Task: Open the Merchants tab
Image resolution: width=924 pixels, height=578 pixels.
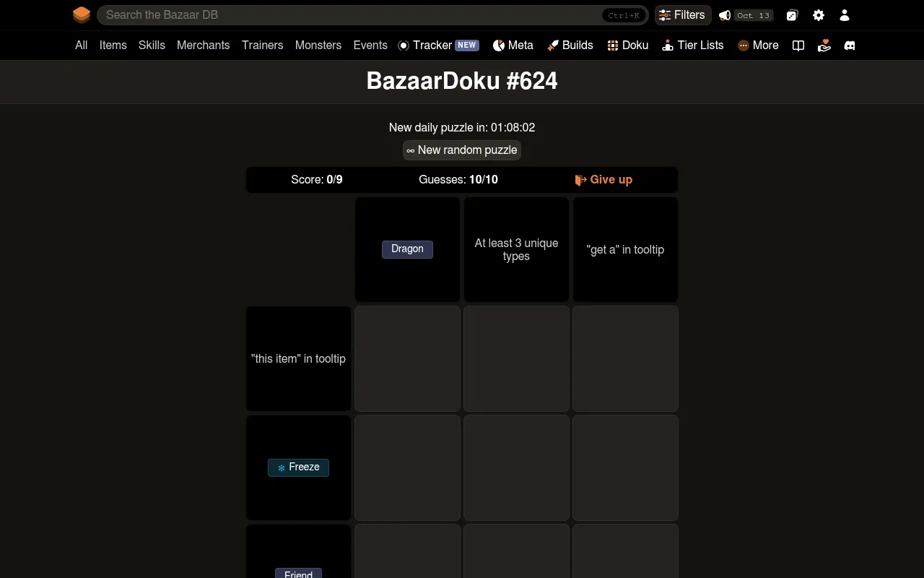Action: [204, 45]
